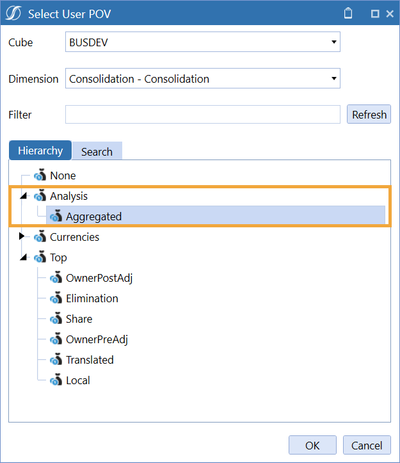The width and height of the screenshot is (400, 463).
Task: Confirm selection with OK button
Action: click(313, 445)
